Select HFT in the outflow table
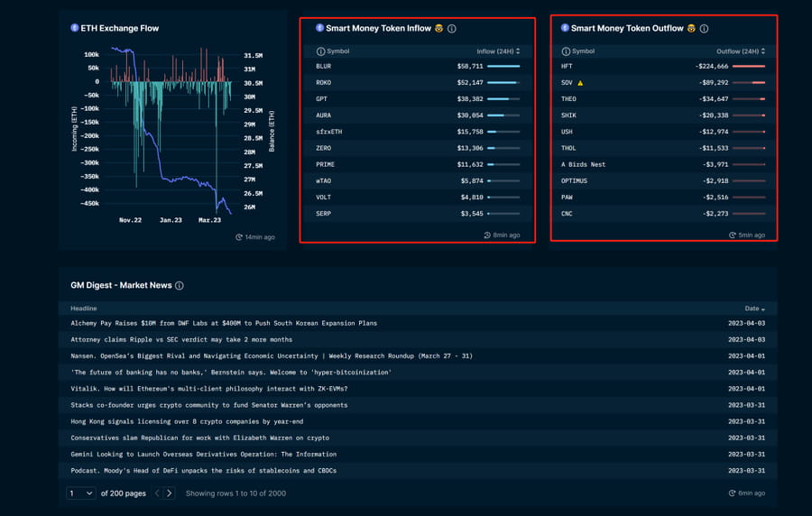Viewport: 812px width, 516px height. click(567, 66)
